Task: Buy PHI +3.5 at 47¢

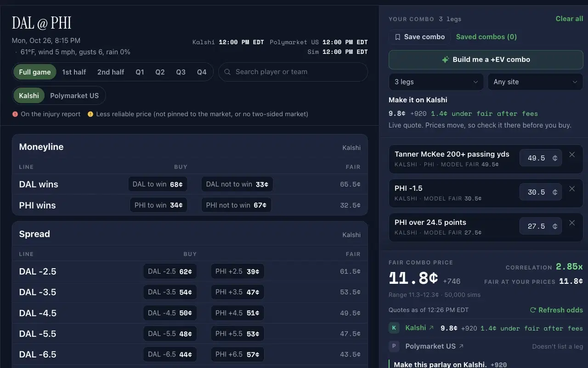Action: [237, 292]
